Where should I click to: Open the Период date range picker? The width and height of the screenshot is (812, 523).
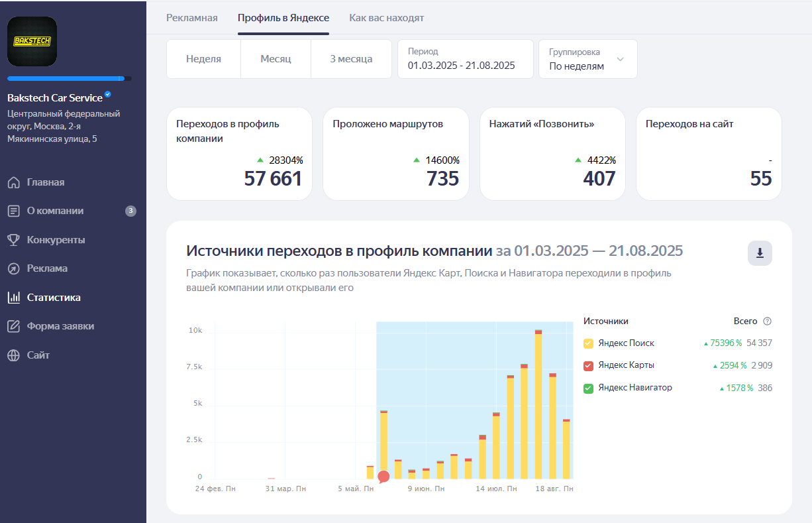465,59
